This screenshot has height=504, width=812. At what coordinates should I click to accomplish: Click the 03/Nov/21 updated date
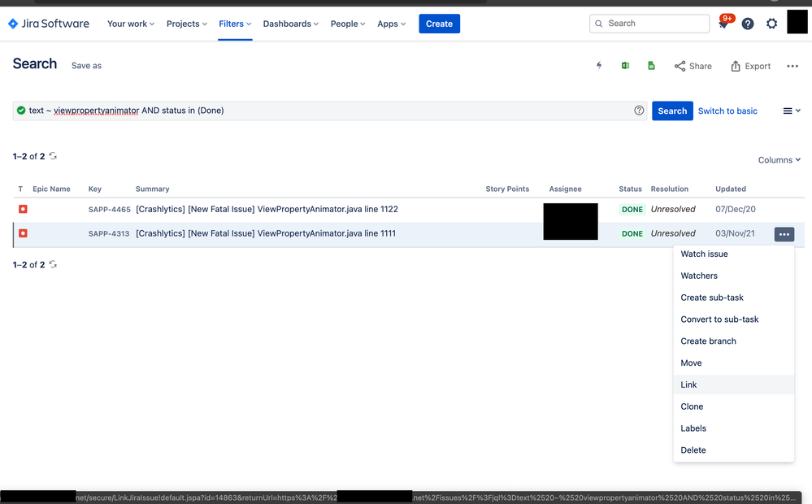tap(735, 233)
